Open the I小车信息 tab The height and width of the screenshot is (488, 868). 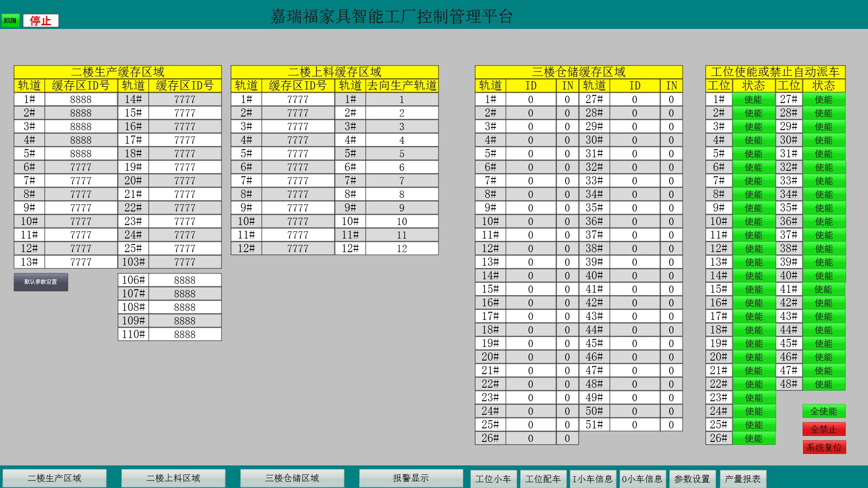[593, 479]
